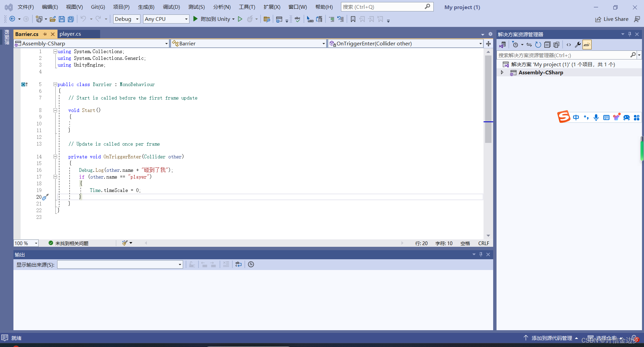Click the find in files folder icon
The image size is (644, 347).
(267, 19)
